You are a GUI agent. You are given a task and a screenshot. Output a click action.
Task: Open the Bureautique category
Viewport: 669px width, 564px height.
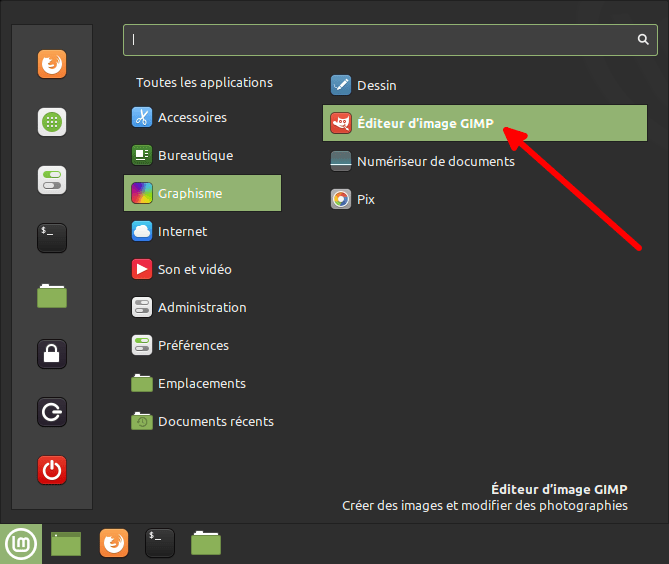(202, 155)
